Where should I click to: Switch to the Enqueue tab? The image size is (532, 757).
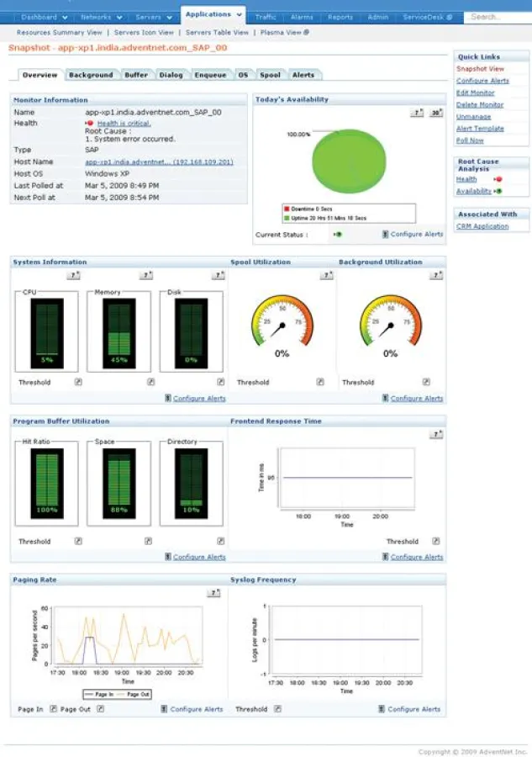210,75
